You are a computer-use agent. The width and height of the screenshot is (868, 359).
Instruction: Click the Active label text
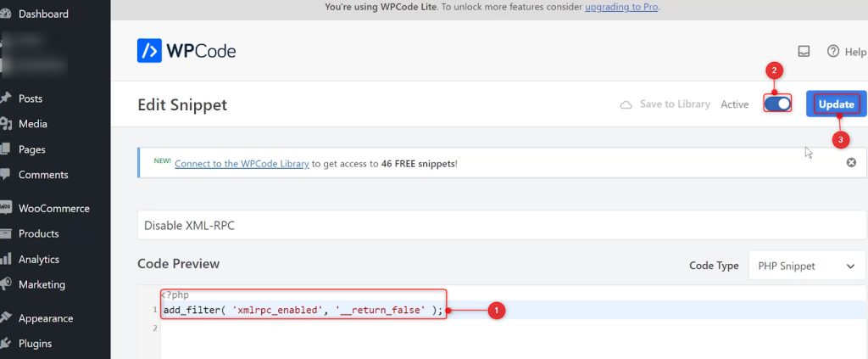pos(735,104)
